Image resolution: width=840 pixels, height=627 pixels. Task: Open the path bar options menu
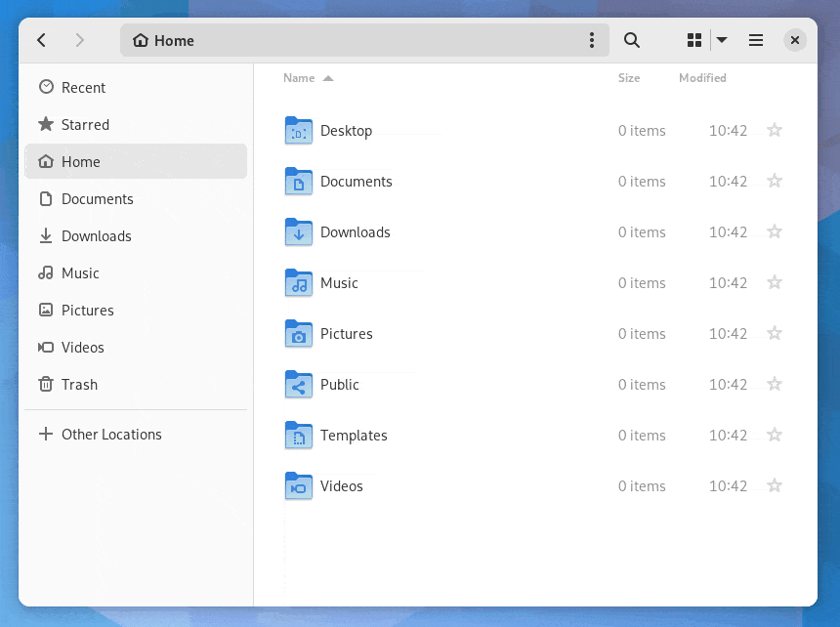[592, 40]
